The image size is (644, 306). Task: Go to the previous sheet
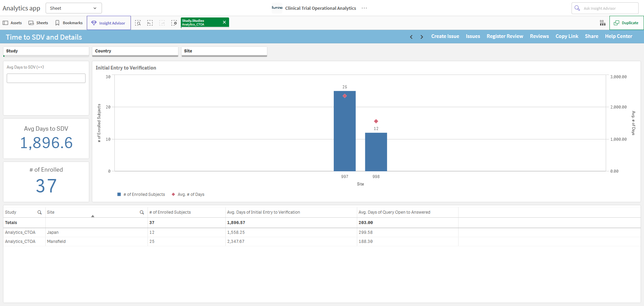coord(411,37)
